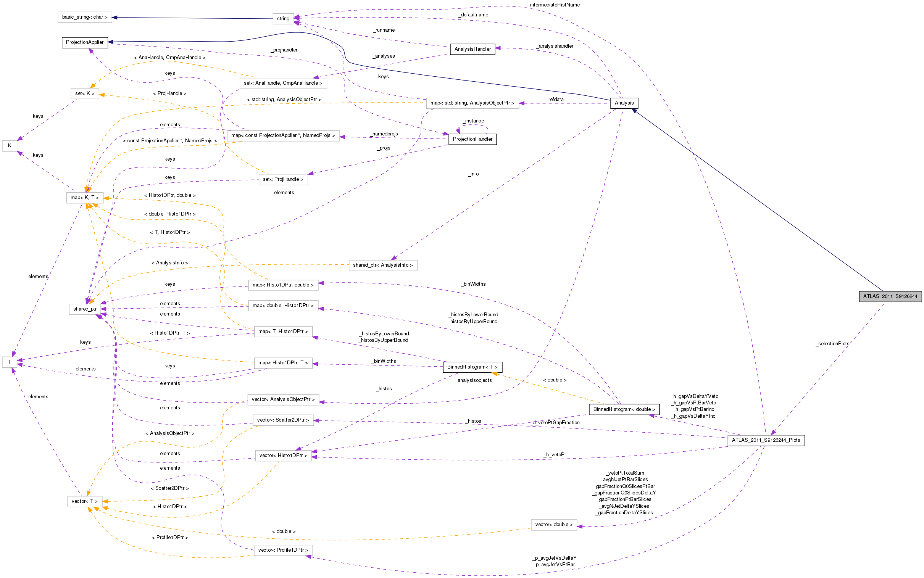
Task: Select vector< AnalysisObjectPtr > node
Action: pos(283,400)
